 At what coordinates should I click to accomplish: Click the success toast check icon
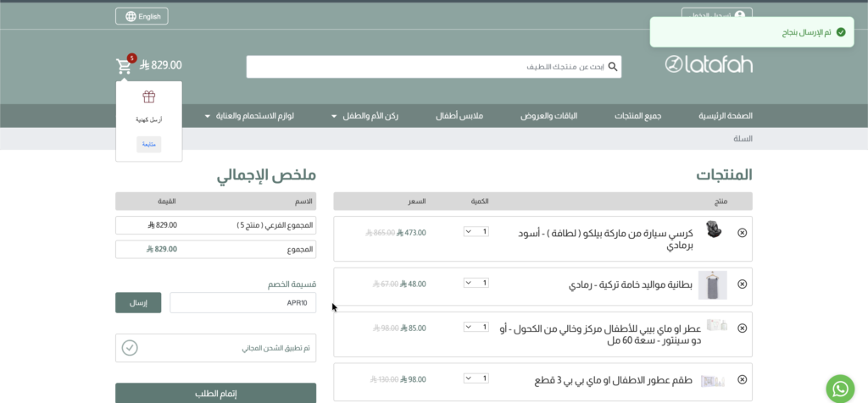tap(841, 33)
